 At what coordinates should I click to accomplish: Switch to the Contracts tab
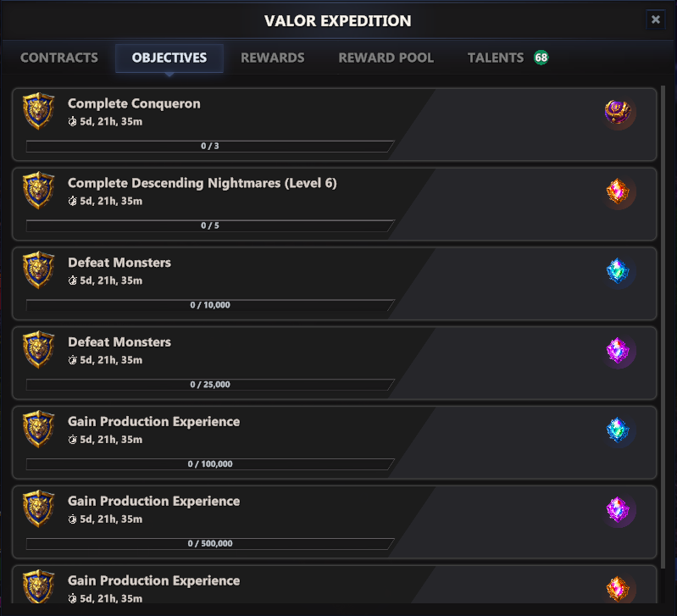(59, 58)
